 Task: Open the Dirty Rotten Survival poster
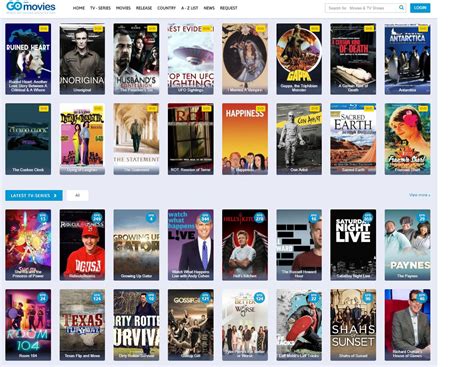click(x=136, y=325)
